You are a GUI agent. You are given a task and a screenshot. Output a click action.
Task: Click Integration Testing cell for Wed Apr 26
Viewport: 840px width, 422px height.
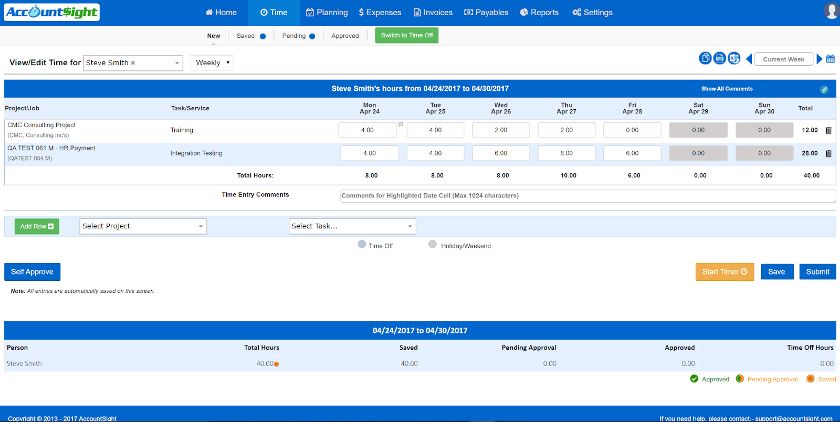click(501, 153)
